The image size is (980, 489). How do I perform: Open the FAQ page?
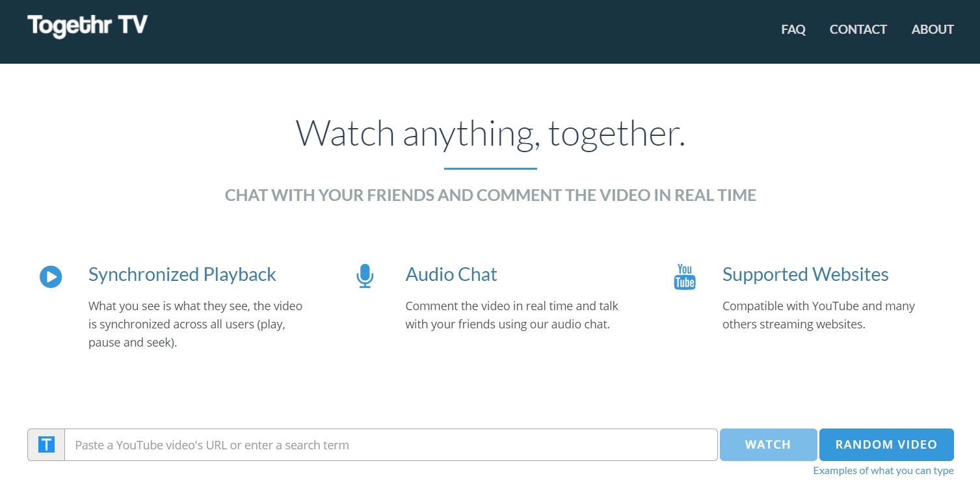coord(793,29)
